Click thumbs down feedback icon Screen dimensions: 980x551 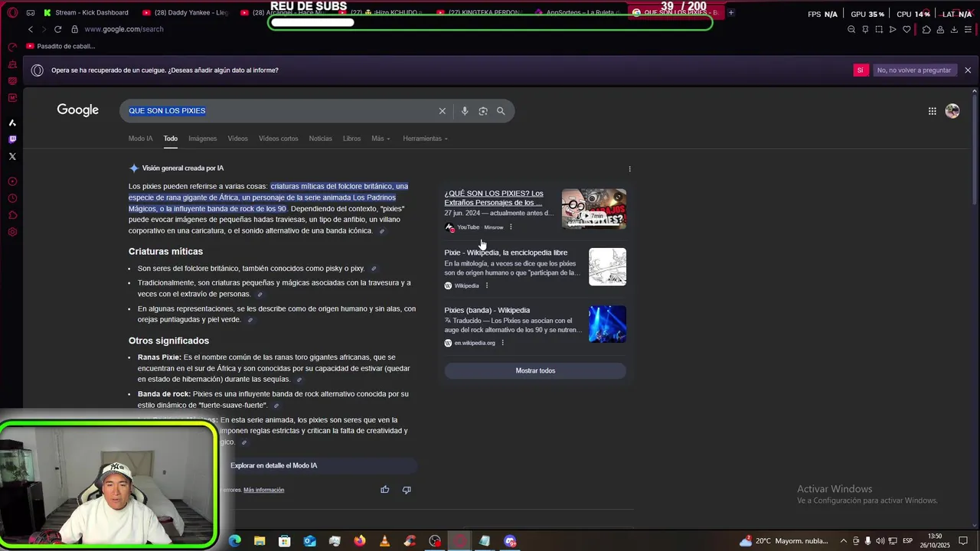[407, 490]
